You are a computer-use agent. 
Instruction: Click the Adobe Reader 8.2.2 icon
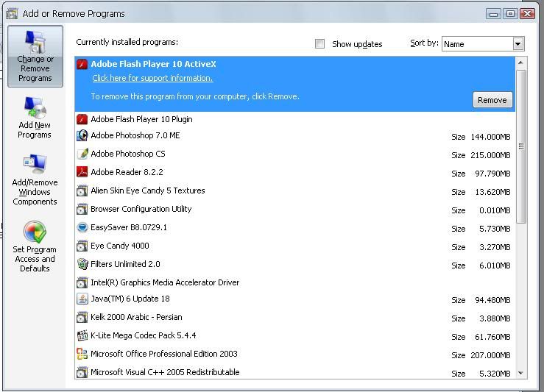82,173
